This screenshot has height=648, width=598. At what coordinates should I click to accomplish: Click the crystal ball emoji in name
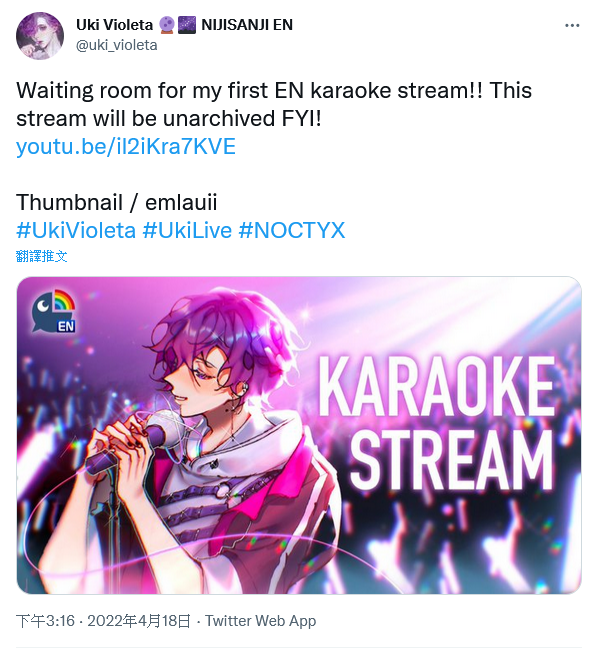[166, 25]
